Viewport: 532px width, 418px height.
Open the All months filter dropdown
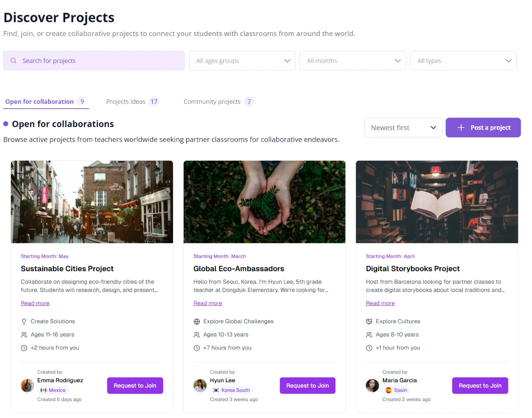tap(353, 61)
